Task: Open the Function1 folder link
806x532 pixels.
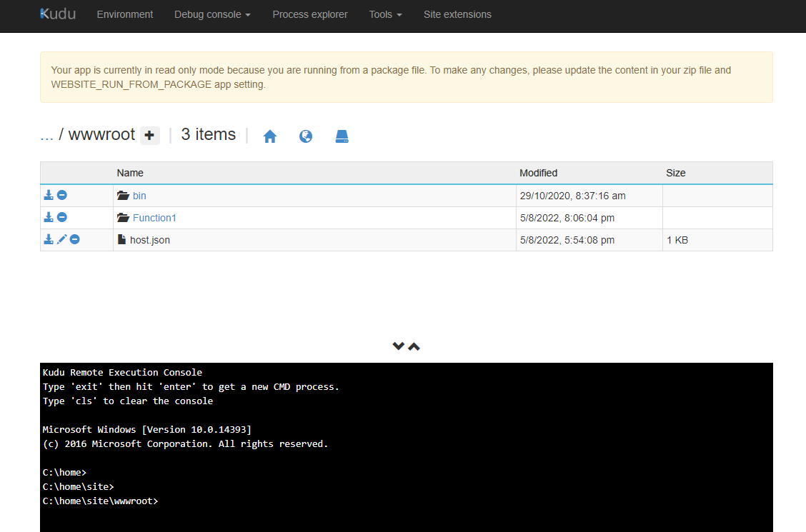Action: 154,218
